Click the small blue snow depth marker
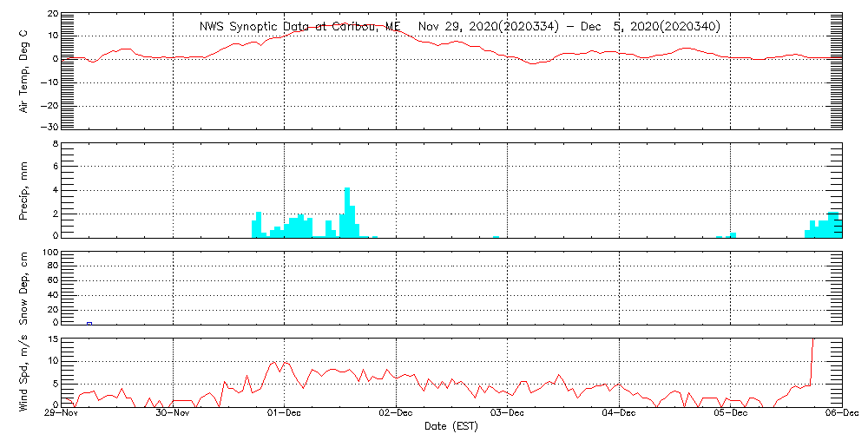 coord(89,323)
